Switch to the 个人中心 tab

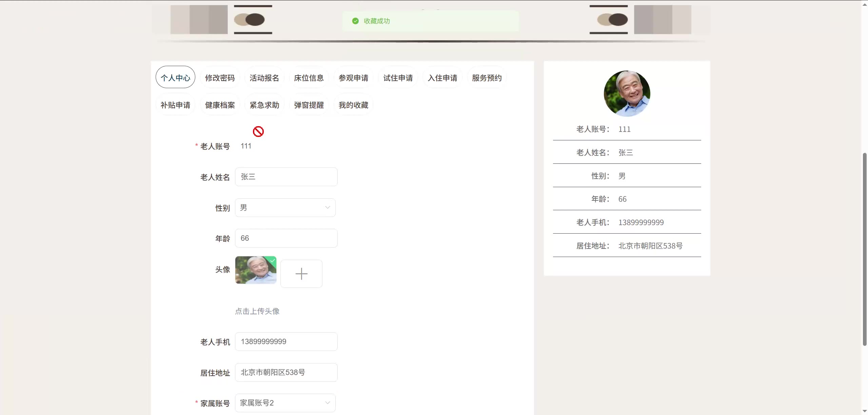[x=175, y=77]
